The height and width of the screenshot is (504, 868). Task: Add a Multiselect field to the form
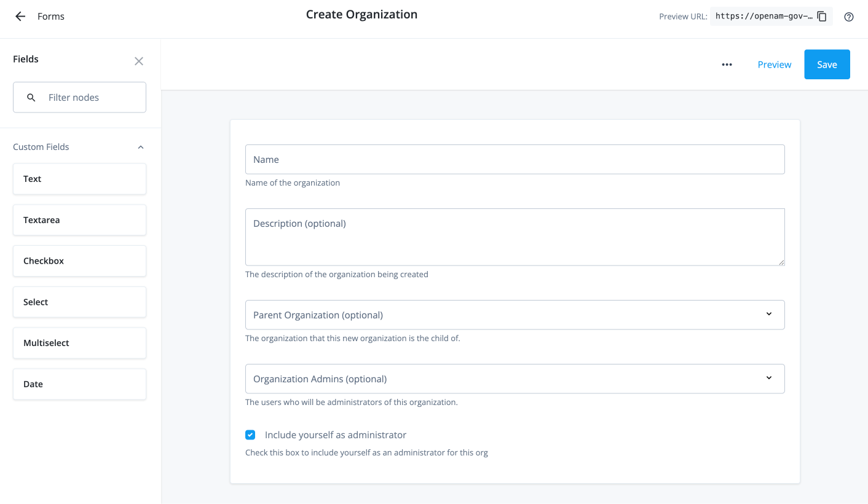tap(79, 343)
